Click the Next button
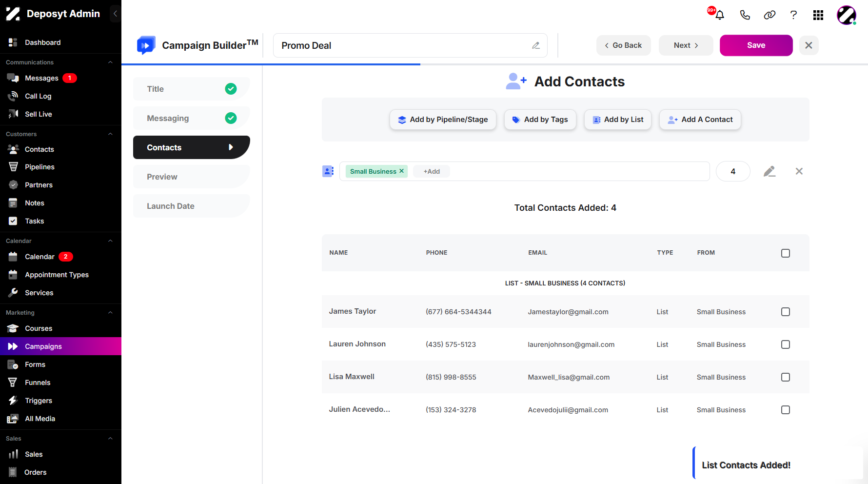This screenshot has width=868, height=484. point(686,45)
